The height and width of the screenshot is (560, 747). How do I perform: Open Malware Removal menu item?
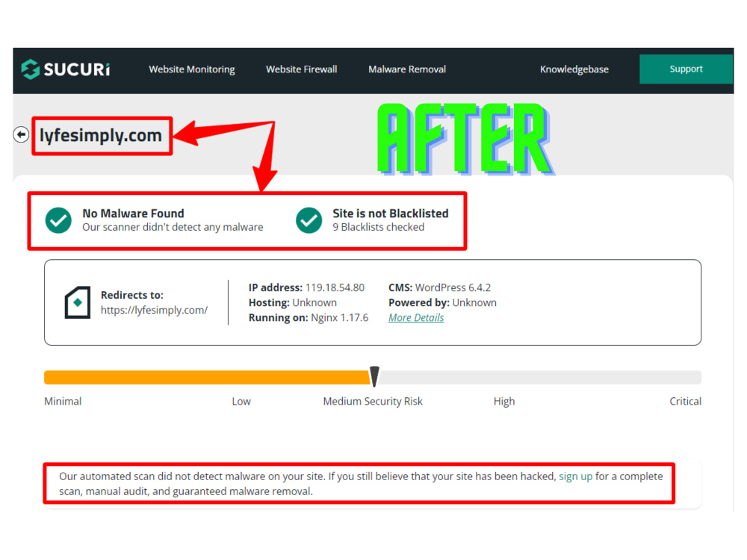pos(407,69)
